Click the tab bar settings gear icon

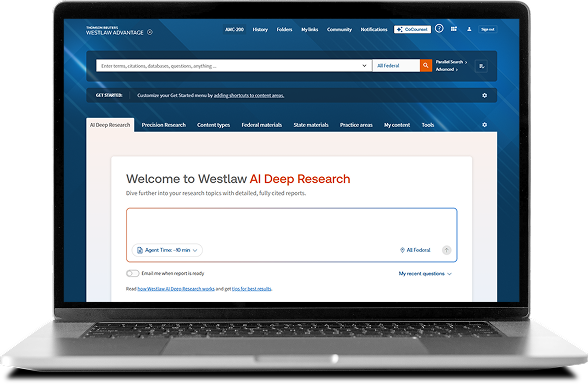pyautogui.click(x=484, y=124)
